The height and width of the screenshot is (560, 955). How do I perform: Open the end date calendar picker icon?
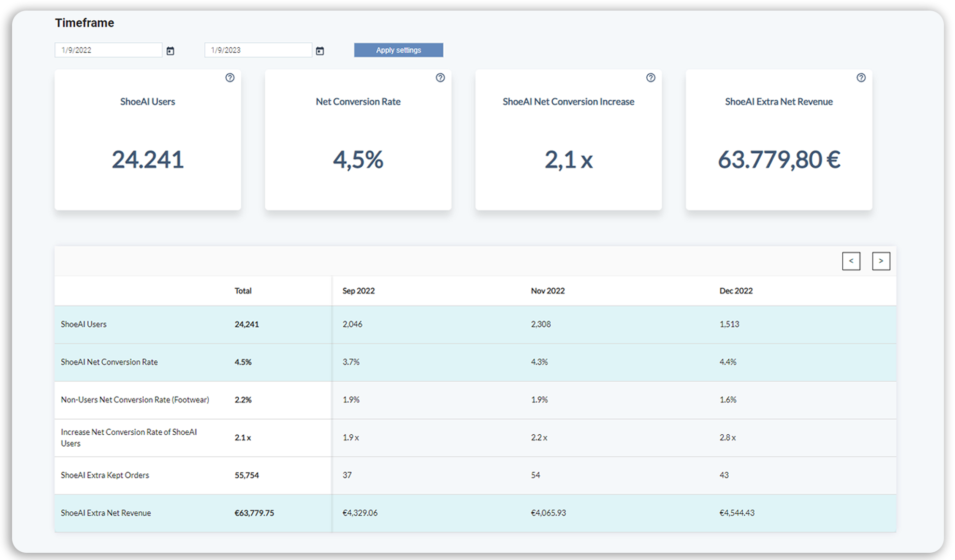[x=320, y=51]
